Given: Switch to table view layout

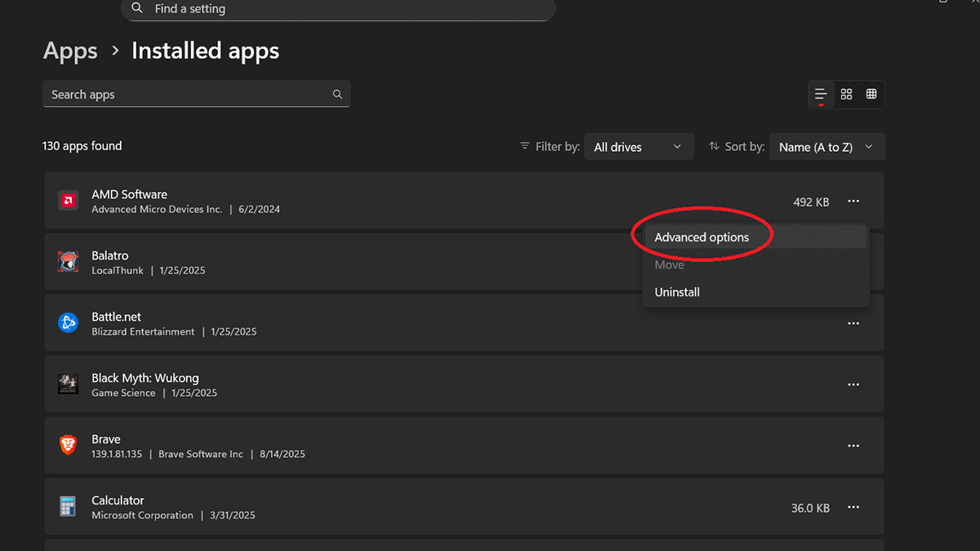Looking at the screenshot, I should [871, 95].
